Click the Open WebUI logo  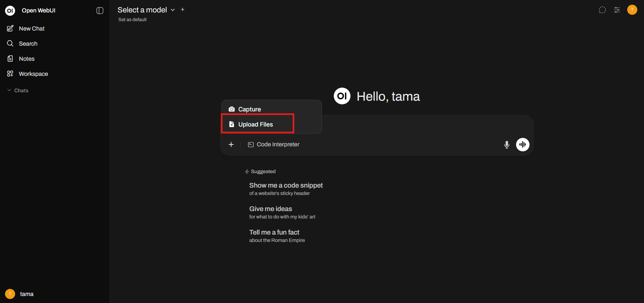pos(10,10)
